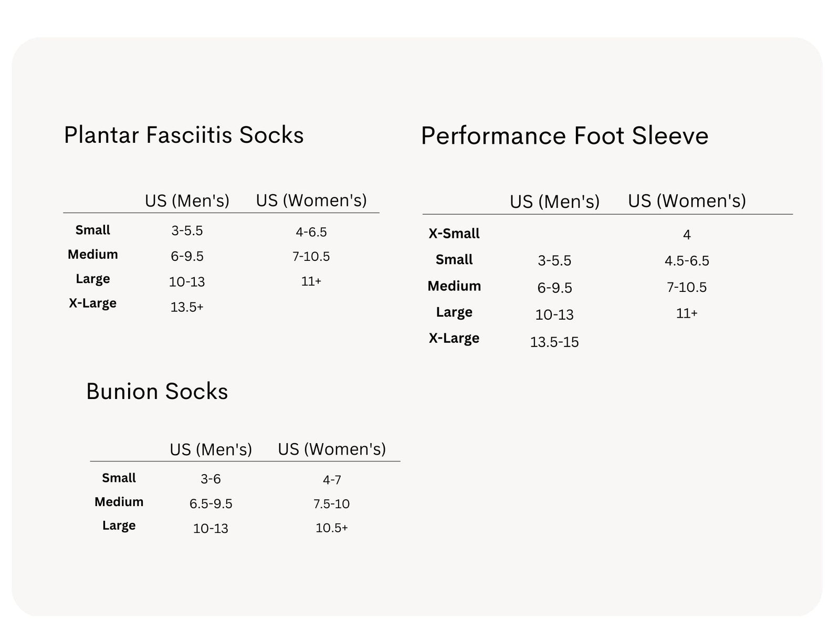Select the 4.5-6.5 women's size cell

687,261
